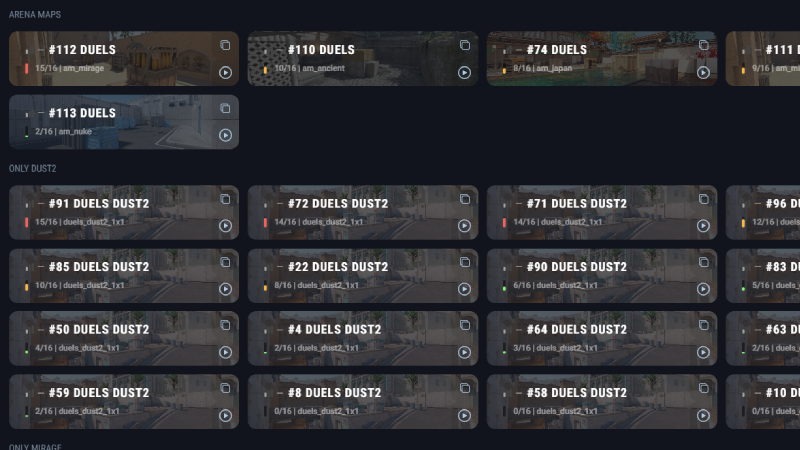The width and height of the screenshot is (800, 450).
Task: Copy the #110 DUELS server address
Action: (x=464, y=45)
